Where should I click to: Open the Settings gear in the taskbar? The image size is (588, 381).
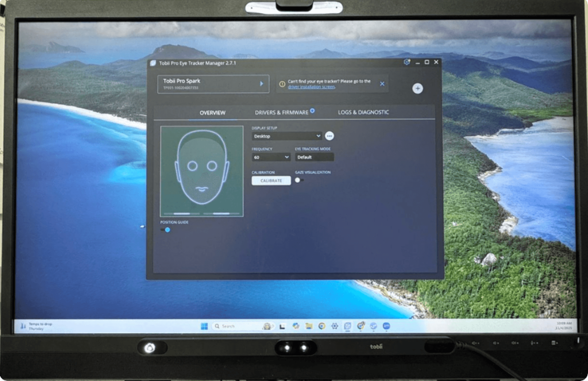pos(335,326)
